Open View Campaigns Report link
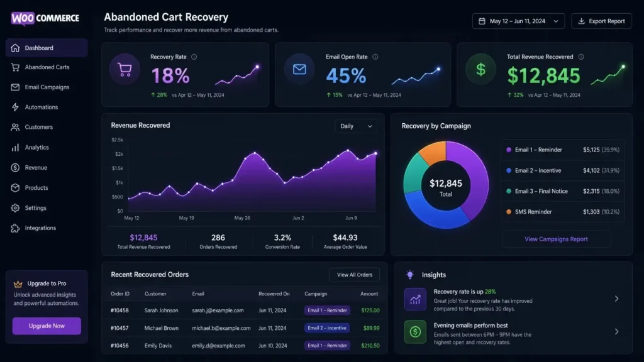 [x=556, y=239]
